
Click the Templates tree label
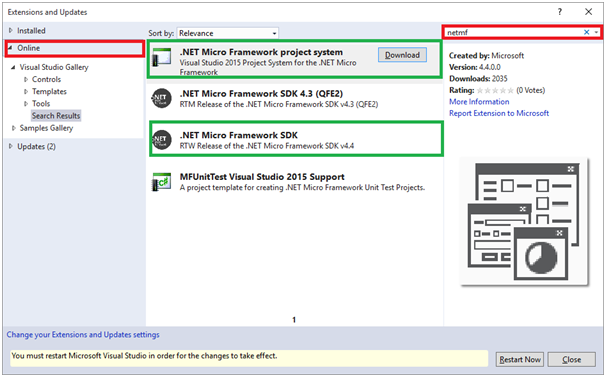point(49,92)
